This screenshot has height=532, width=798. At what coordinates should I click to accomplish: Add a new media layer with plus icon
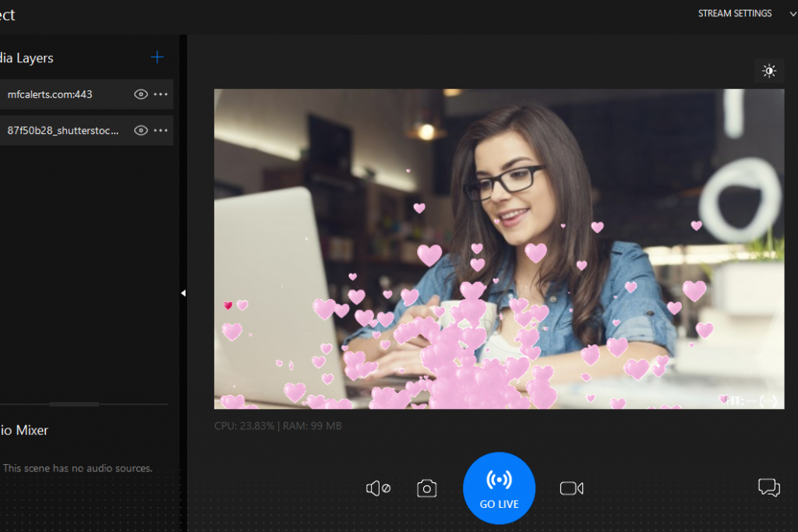[157, 58]
